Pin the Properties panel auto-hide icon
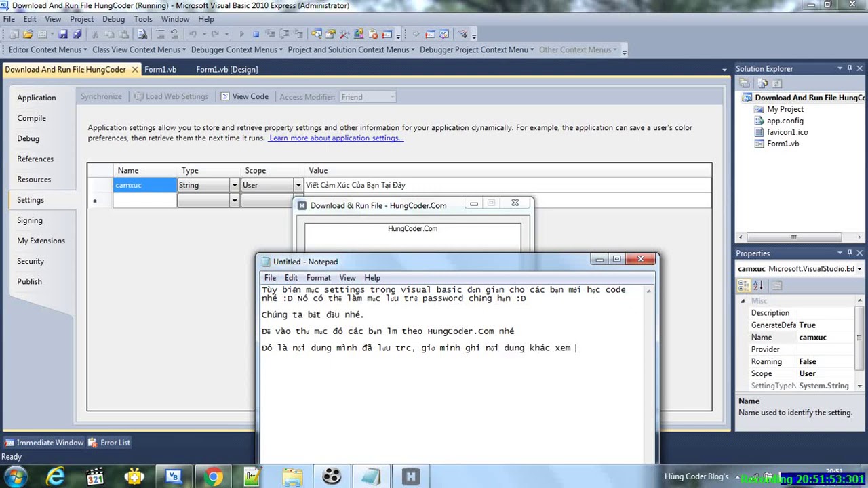868x488 pixels. (x=849, y=253)
